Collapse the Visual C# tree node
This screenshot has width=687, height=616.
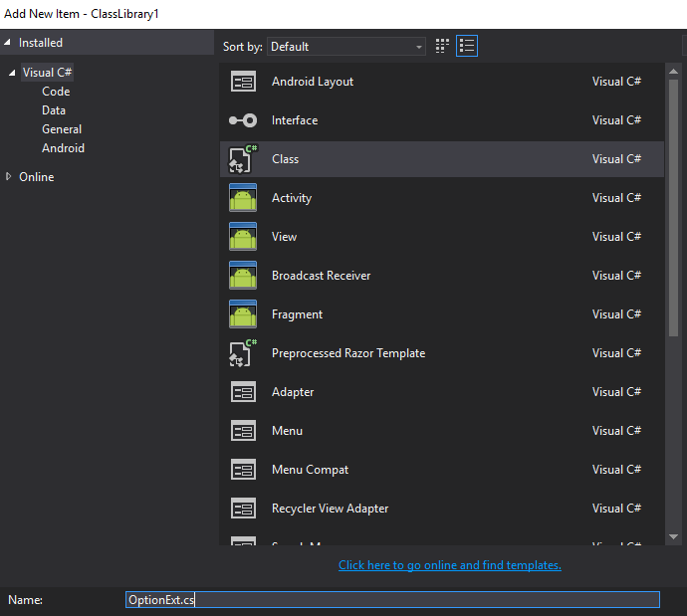(x=12, y=73)
